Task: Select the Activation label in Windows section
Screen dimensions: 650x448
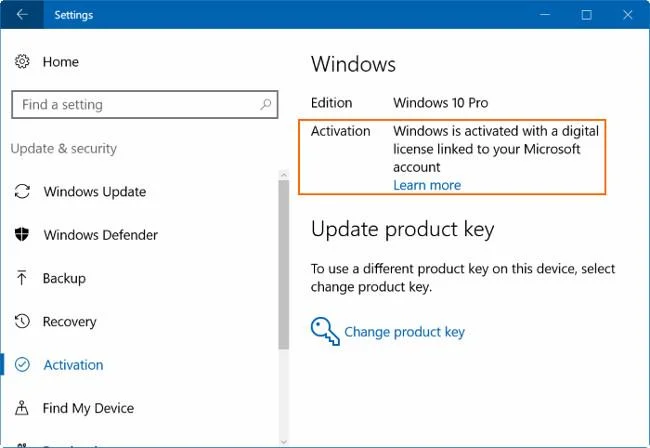Action: click(x=340, y=131)
